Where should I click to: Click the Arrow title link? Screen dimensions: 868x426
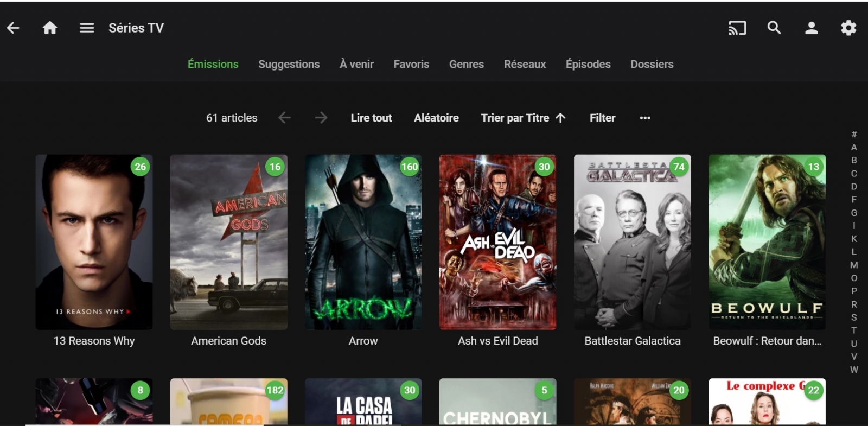(x=363, y=341)
